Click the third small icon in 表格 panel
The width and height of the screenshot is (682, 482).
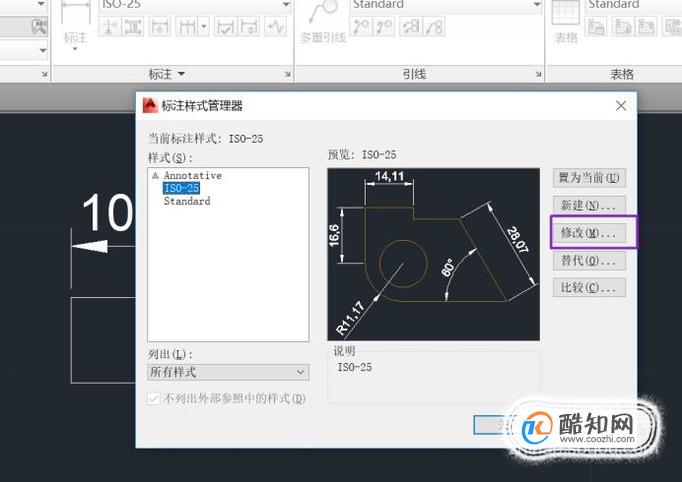646,27
